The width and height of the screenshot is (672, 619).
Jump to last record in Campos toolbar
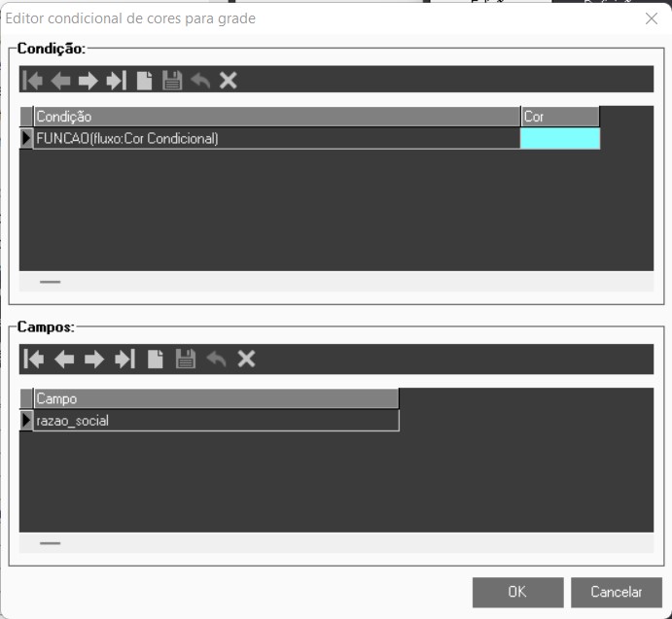coord(124,360)
